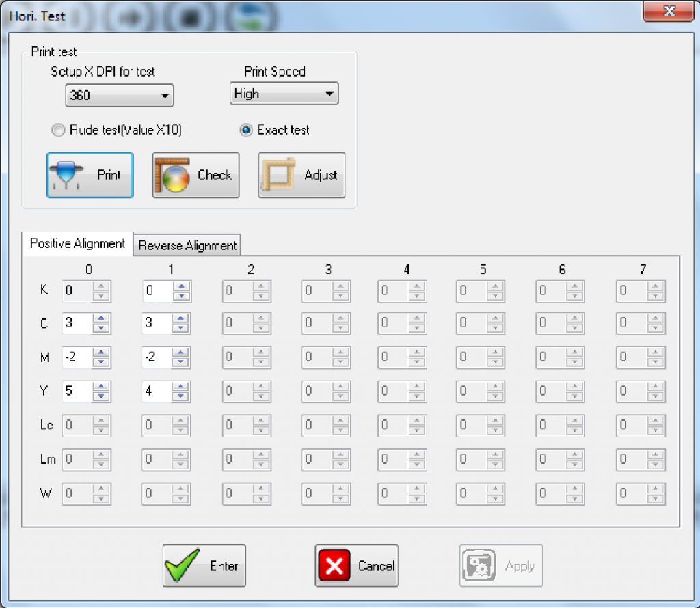
Task: Click the M value field in column 0
Action: tap(77, 355)
